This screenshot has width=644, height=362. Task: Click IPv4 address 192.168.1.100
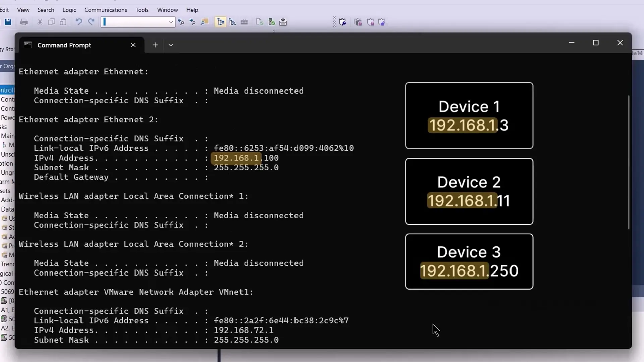click(246, 158)
